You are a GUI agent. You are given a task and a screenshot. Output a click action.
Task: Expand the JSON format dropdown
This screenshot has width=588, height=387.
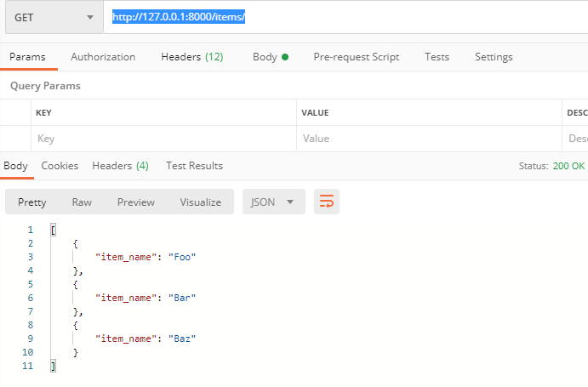[x=273, y=202]
